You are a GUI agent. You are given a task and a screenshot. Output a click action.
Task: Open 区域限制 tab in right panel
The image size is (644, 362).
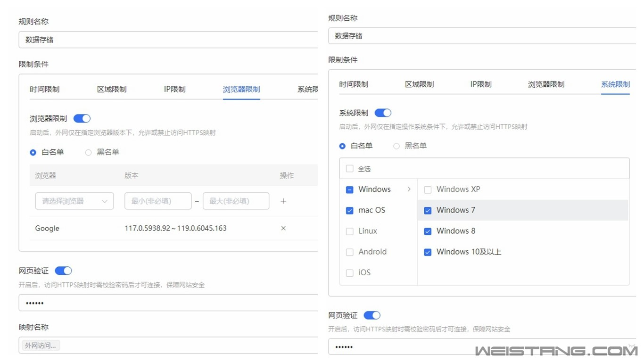tap(419, 84)
